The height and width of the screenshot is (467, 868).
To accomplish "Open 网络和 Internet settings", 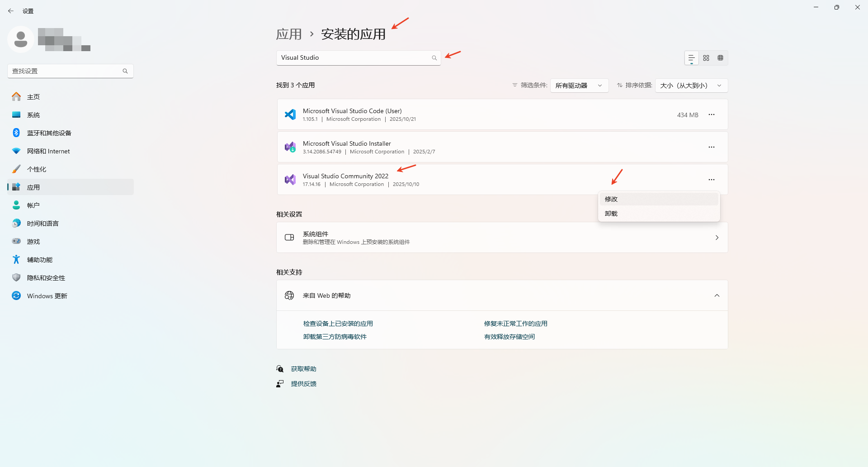I will click(71, 151).
